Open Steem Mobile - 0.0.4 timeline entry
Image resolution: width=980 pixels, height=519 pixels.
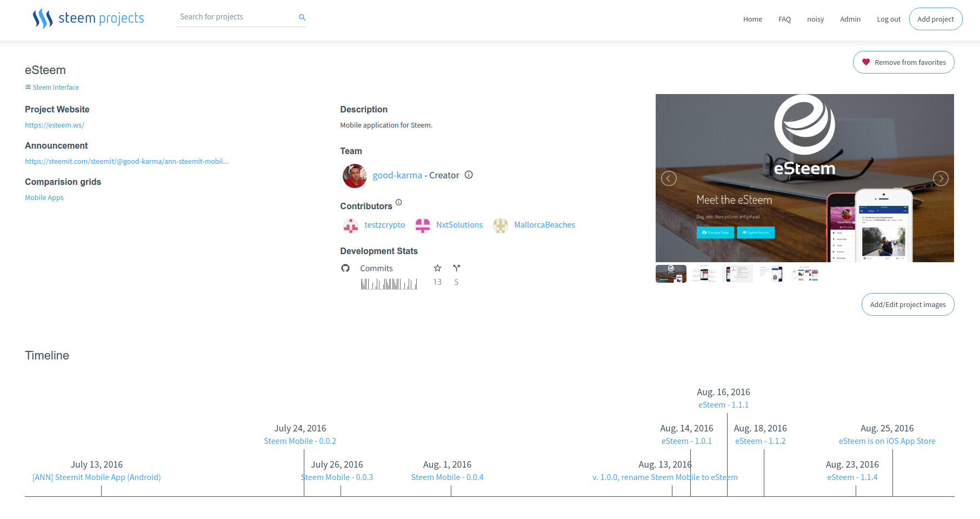(x=447, y=477)
